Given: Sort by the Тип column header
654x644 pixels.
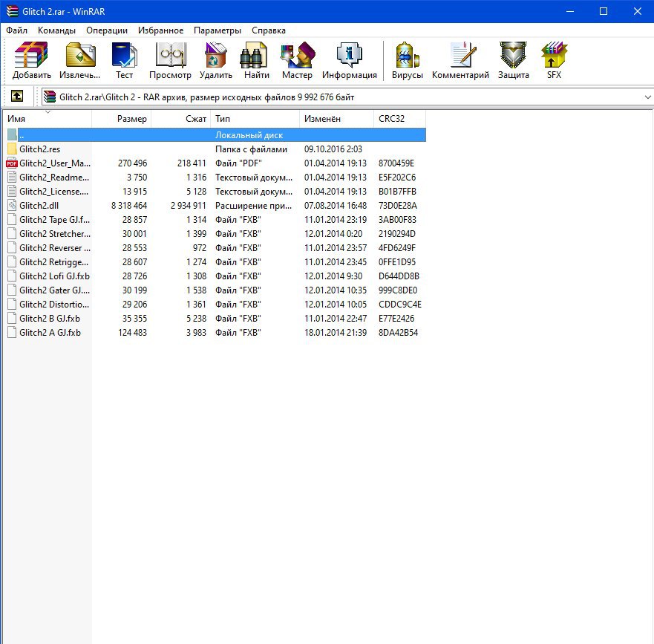Looking at the screenshot, I should tap(255, 119).
